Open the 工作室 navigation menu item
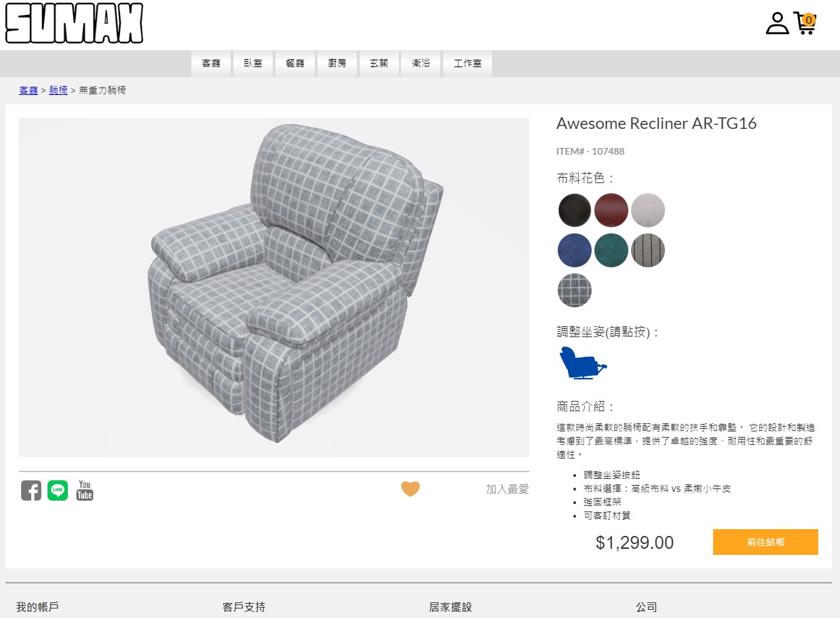 tap(467, 64)
